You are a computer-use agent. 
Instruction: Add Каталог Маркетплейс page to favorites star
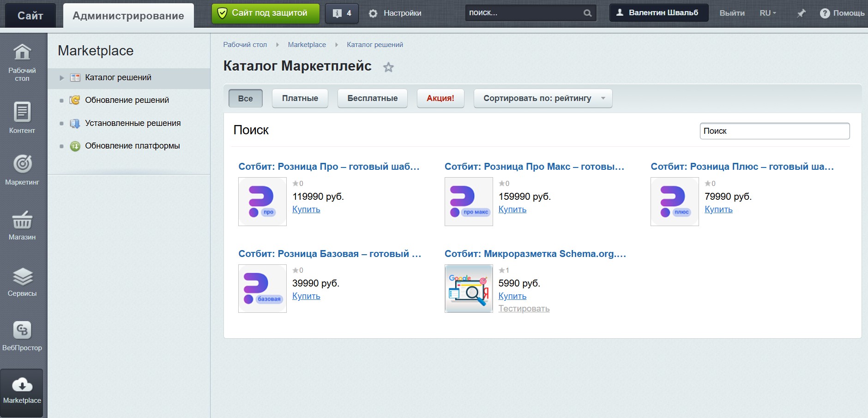389,67
